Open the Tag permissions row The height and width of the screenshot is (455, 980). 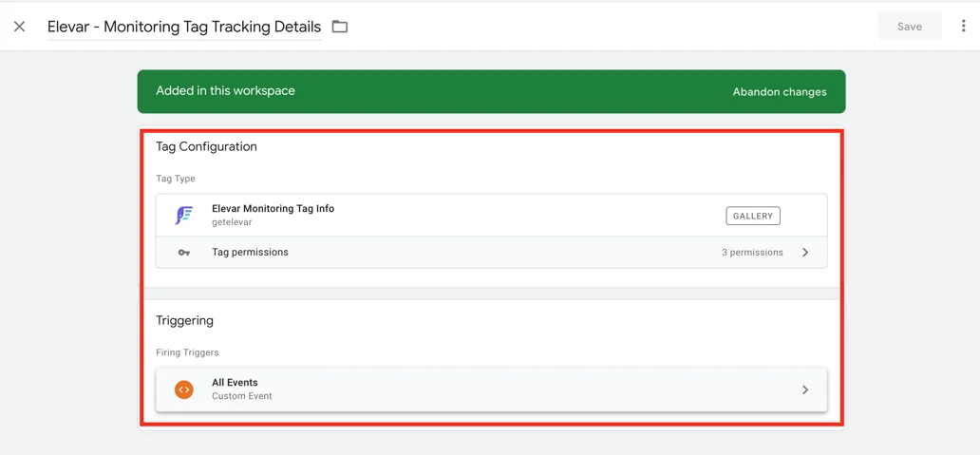(x=491, y=253)
